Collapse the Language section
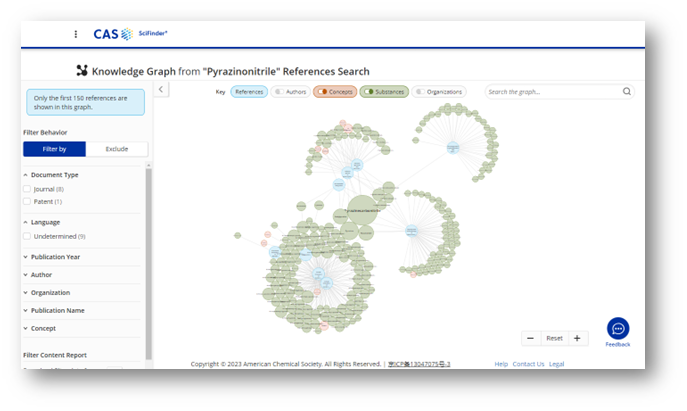The image size is (687, 411). (42, 222)
